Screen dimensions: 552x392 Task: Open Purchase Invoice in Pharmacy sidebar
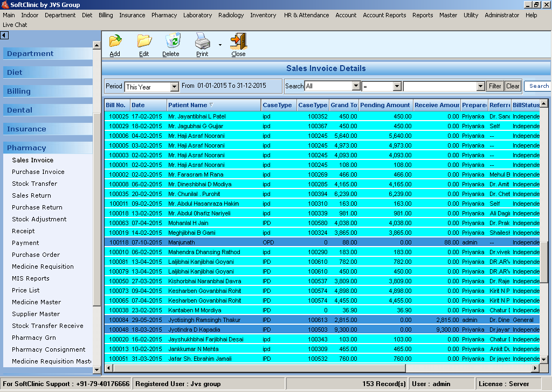[38, 172]
